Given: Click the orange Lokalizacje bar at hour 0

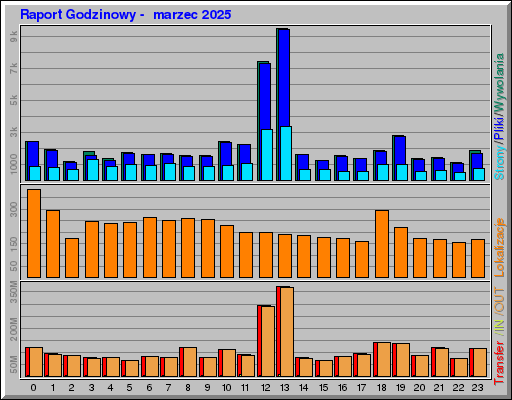Looking at the screenshot, I should coord(34,233).
